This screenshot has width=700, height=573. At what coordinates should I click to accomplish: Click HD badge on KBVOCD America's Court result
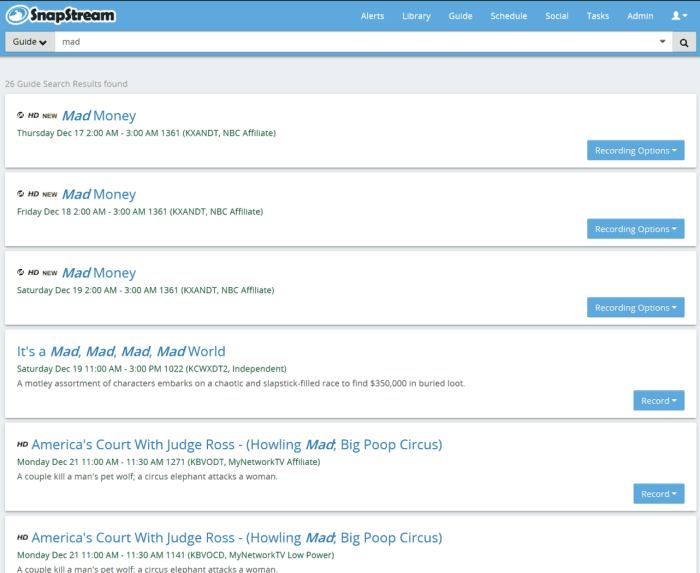pyautogui.click(x=22, y=538)
